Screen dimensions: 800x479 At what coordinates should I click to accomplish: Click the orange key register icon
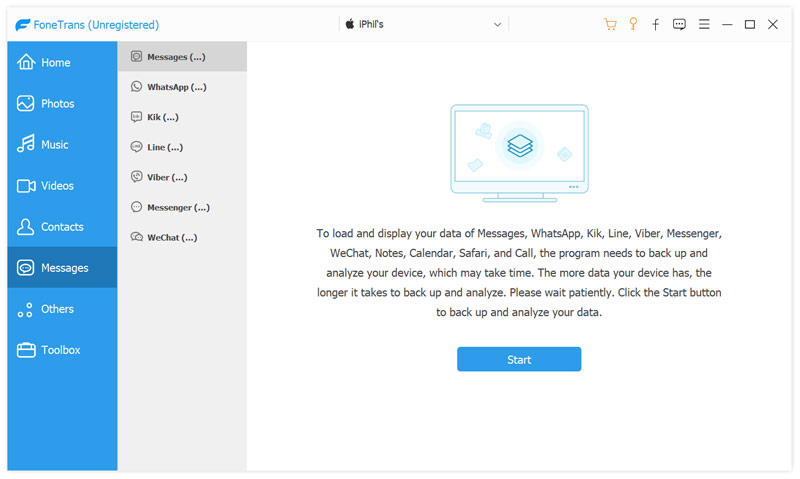pos(633,24)
